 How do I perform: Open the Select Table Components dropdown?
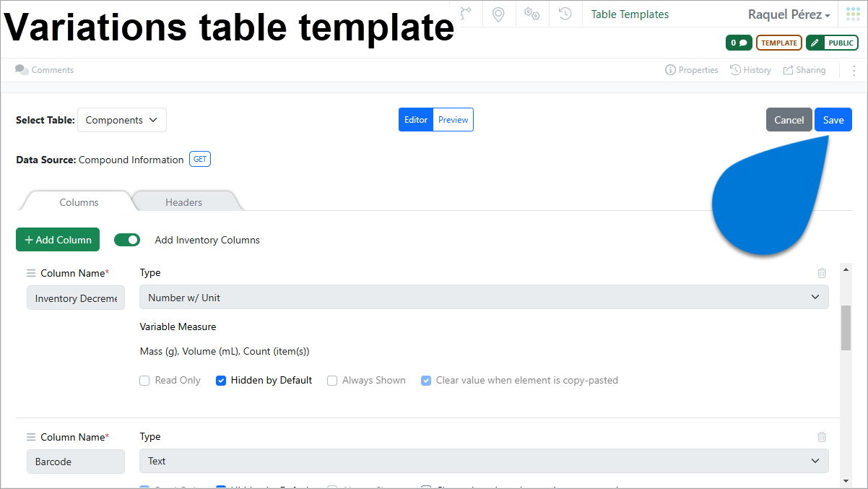pyautogui.click(x=121, y=119)
